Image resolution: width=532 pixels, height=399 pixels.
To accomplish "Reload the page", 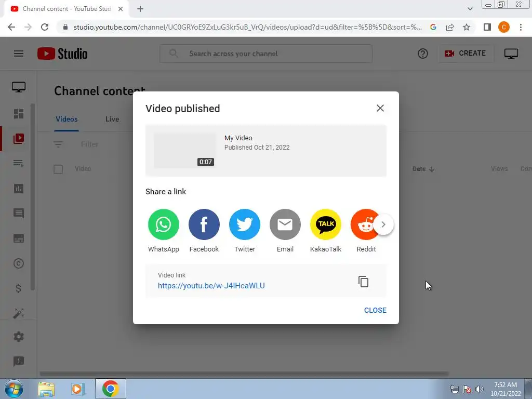I will click(x=45, y=27).
